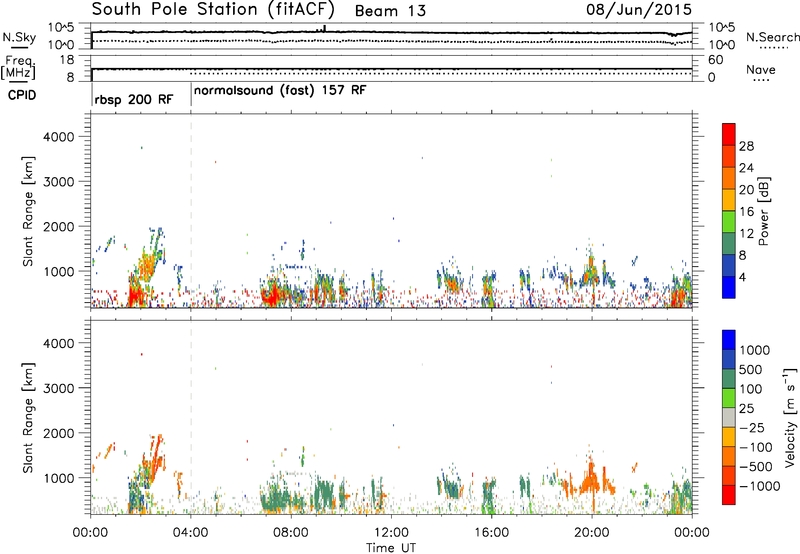This screenshot has height=554, width=800.
Task: Click the '2000' tick on velocity panel axis
Action: (x=59, y=433)
